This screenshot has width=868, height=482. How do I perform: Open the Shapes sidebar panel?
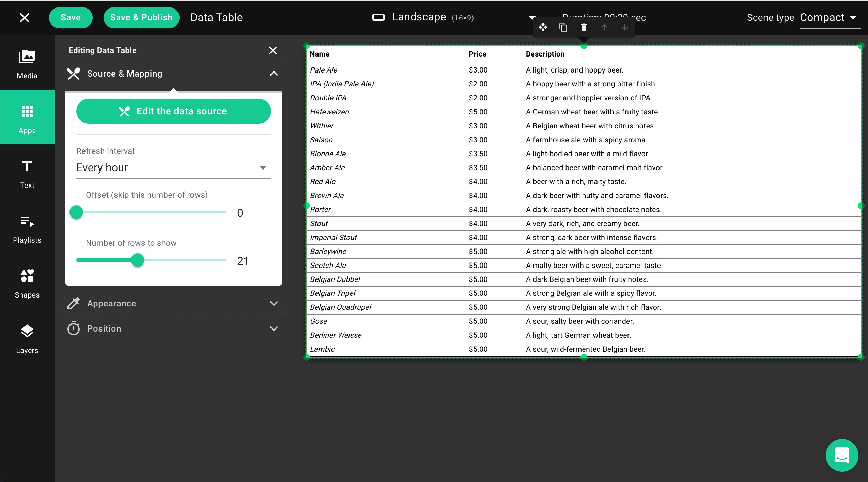pyautogui.click(x=27, y=284)
